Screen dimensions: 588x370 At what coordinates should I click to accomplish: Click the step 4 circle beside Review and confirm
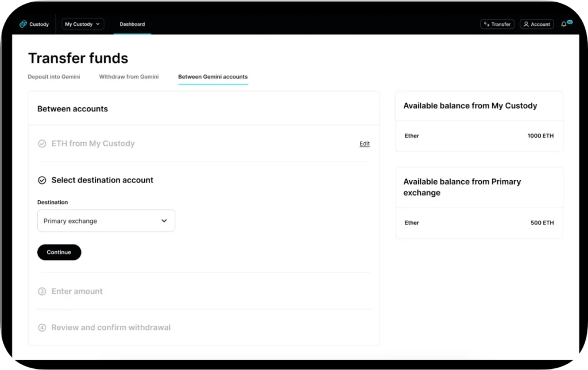42,328
